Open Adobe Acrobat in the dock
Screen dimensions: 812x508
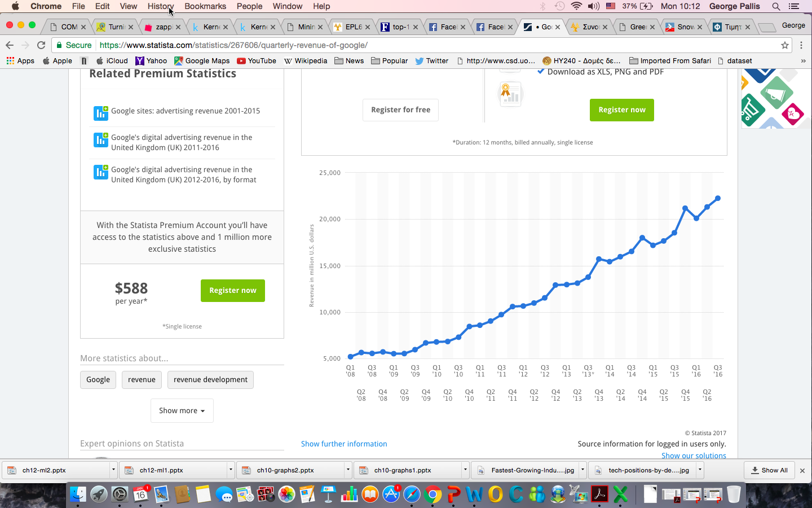599,494
